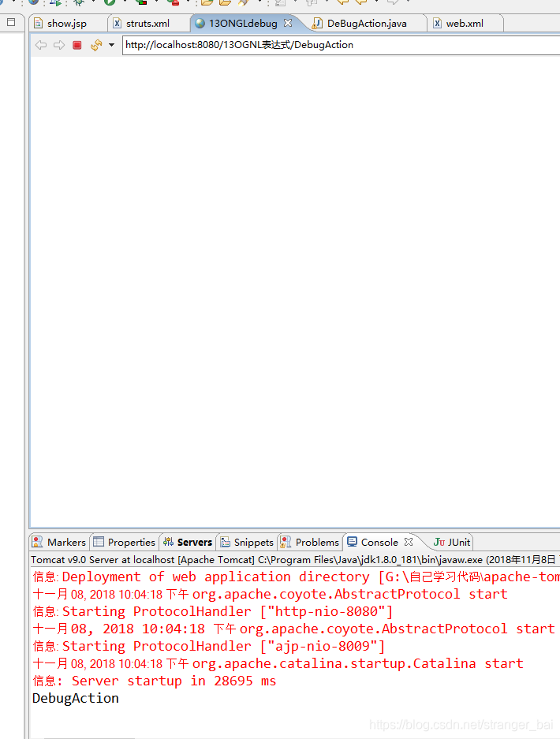Viewport: 560px width, 739px height.
Task: Open the JUnit view tab
Action: pyautogui.click(x=452, y=542)
